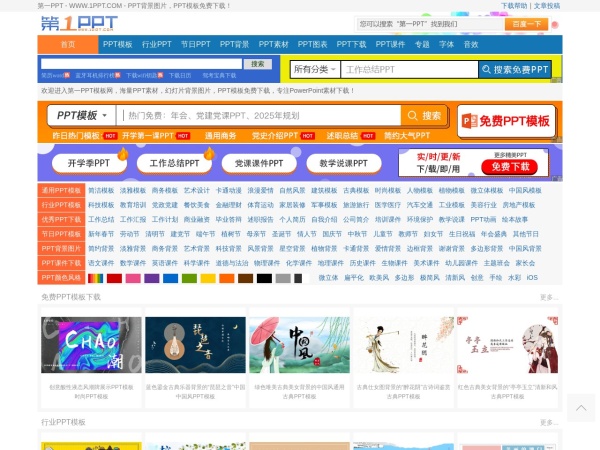Click the 第1PPT site logo
Screen dimensions: 600x450
[x=82, y=22]
